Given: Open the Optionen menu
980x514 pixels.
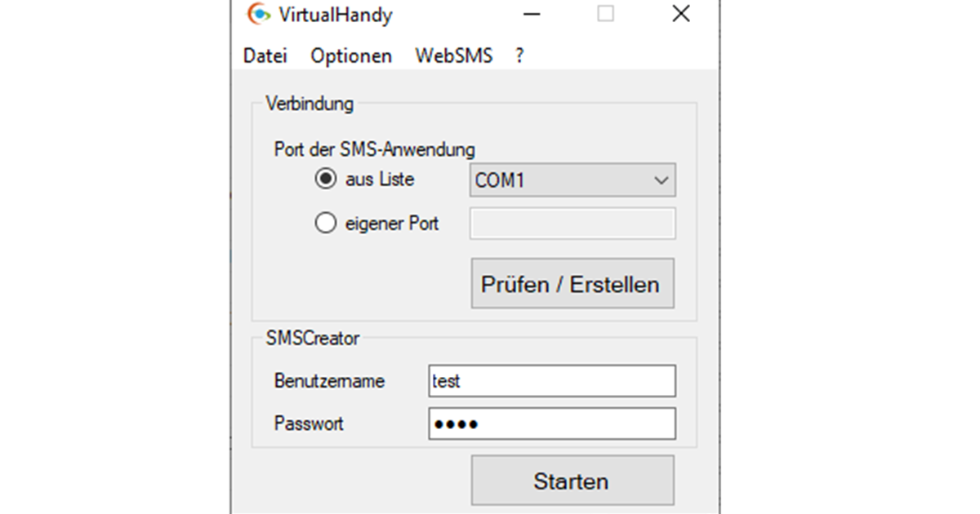Looking at the screenshot, I should [351, 56].
